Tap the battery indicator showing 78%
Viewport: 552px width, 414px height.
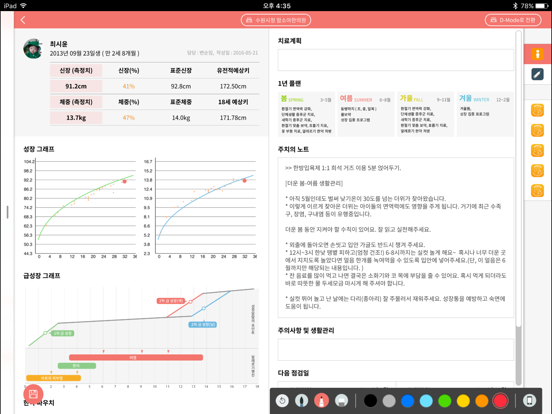click(x=534, y=6)
